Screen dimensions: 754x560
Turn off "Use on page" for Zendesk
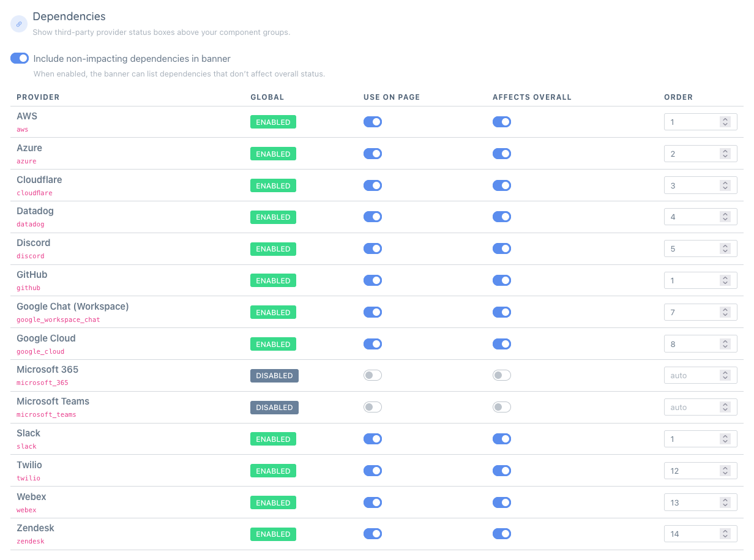pos(372,534)
